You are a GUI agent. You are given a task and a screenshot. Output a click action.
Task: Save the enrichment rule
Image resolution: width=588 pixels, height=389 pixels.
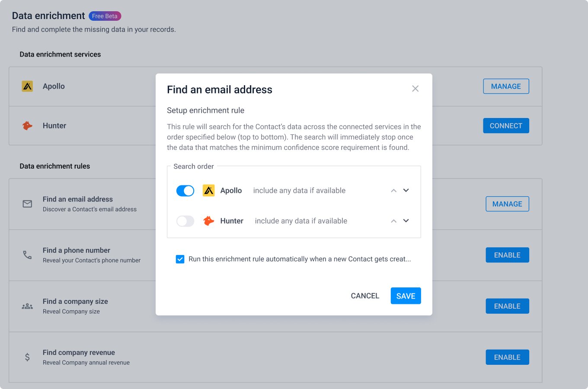[x=406, y=296]
